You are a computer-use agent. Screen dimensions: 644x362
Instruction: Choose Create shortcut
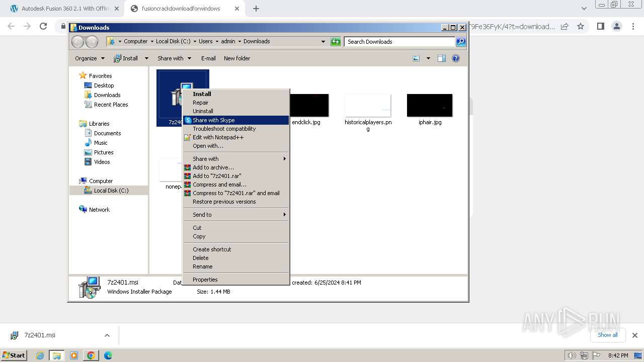click(236, 249)
